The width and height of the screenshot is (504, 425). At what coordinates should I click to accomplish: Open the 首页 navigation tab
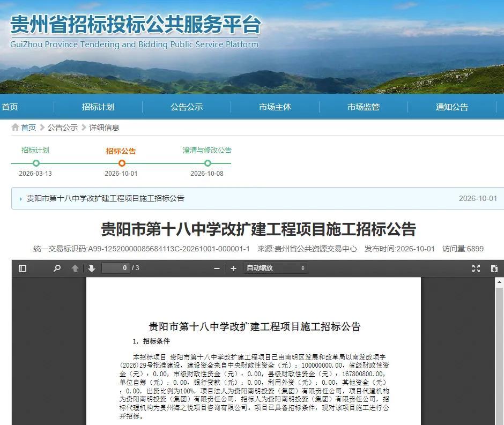coord(10,107)
